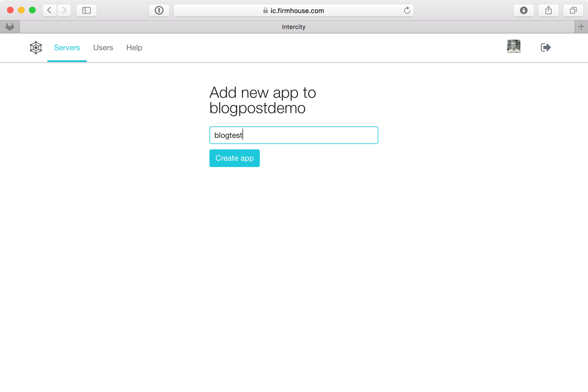Open the user avatar profile picture
This screenshot has height=392, width=588.
tap(514, 46)
